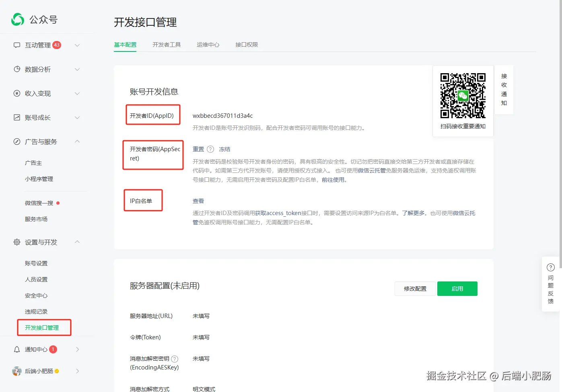Expand the 数据分析 menu chevron
The height and width of the screenshot is (392, 562).
[77, 69]
